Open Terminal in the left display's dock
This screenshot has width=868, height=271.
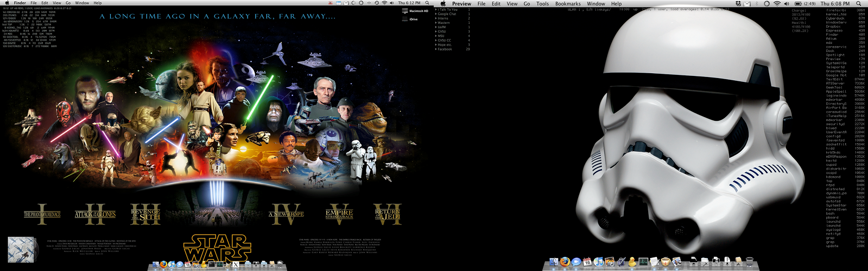pyautogui.click(x=212, y=264)
